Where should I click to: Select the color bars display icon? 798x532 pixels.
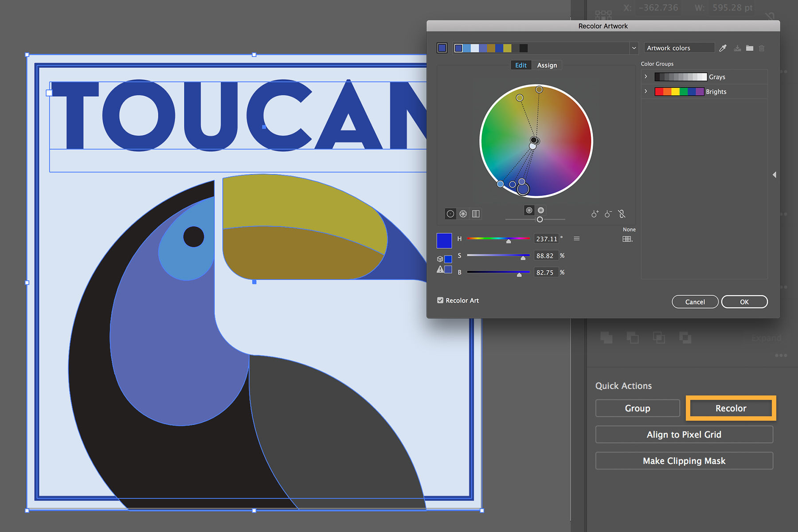pos(475,214)
